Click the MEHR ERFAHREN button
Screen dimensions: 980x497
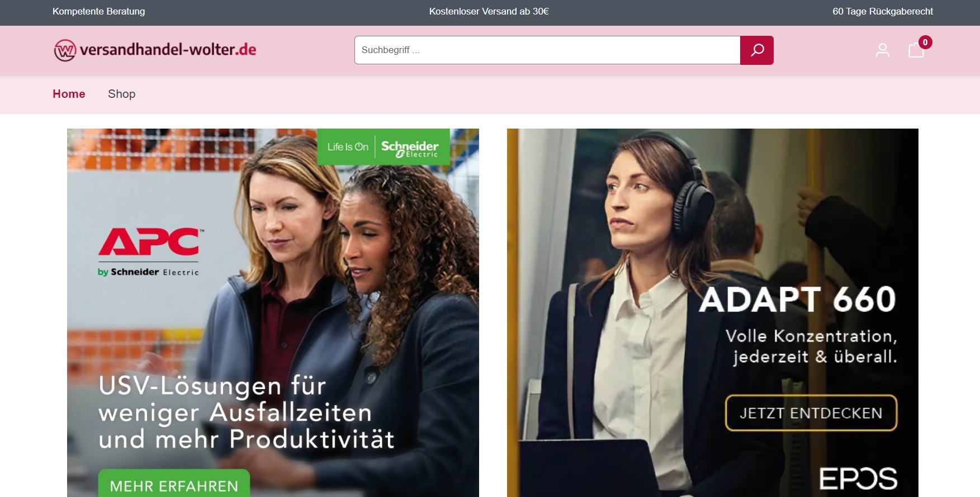174,484
